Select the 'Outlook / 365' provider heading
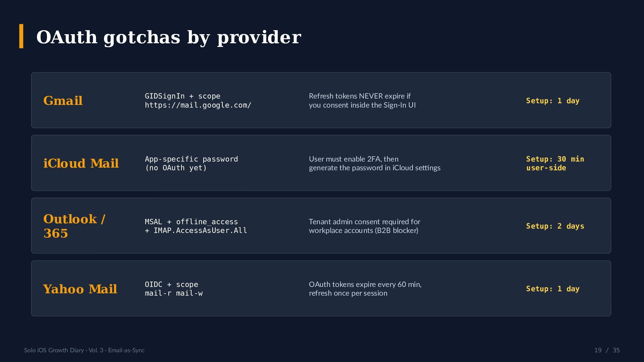The height and width of the screenshot is (362, 644). (74, 226)
